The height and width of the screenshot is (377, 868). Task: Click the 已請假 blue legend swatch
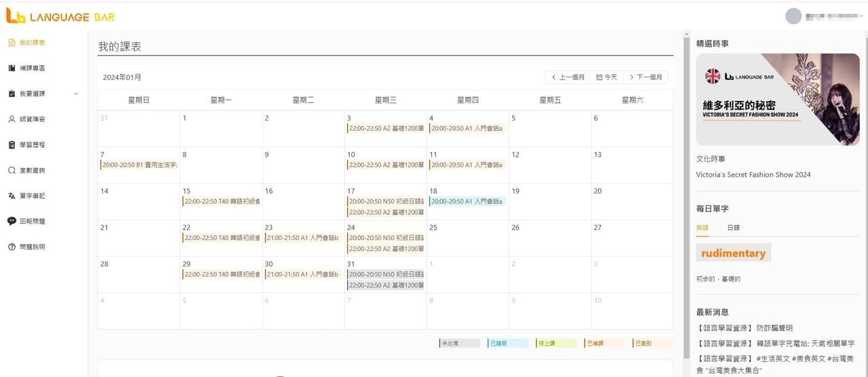click(507, 343)
